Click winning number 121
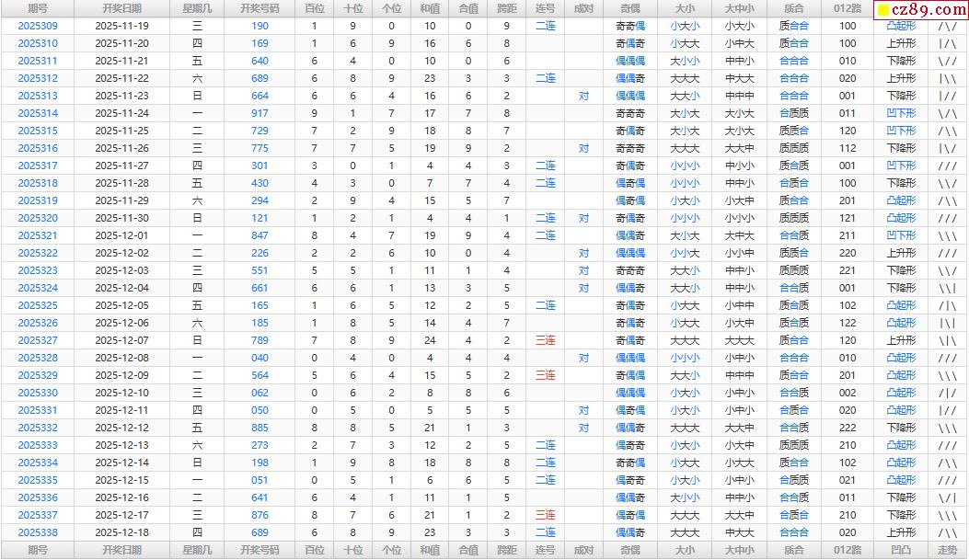This screenshot has height=560, width=969. pyautogui.click(x=260, y=218)
